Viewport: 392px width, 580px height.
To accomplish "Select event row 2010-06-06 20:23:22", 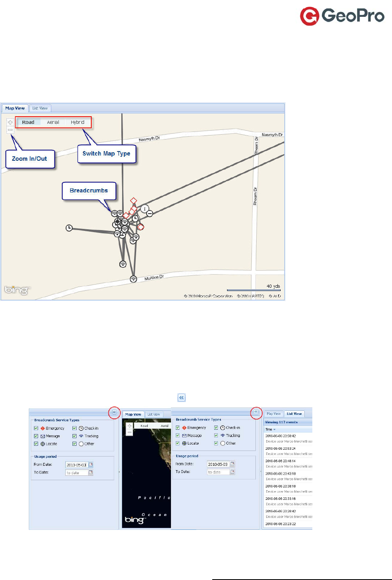I will point(288,524).
